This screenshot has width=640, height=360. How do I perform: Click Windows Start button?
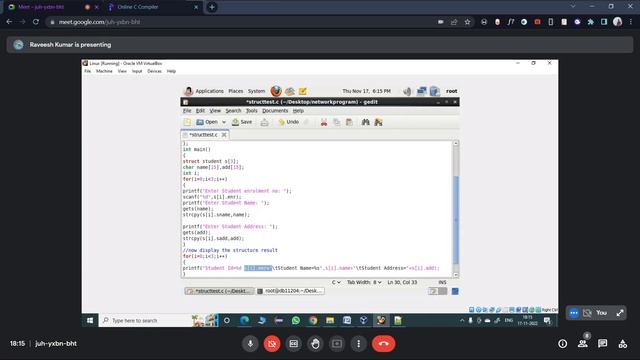[x=90, y=320]
